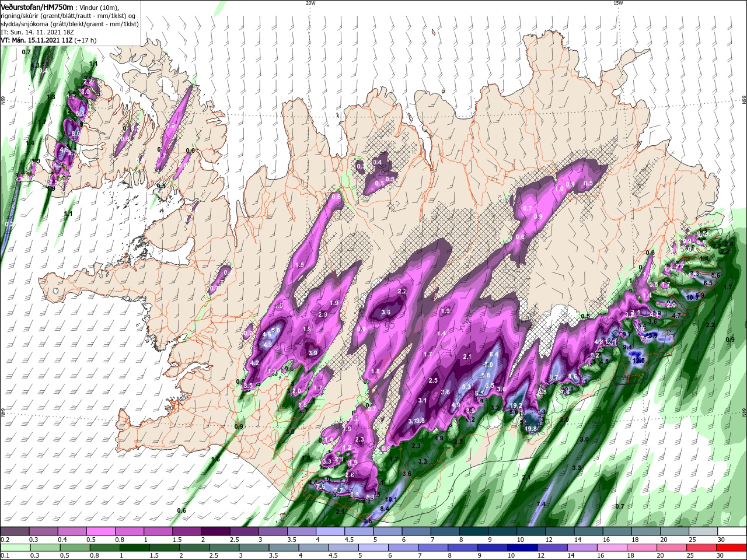
Task: Click the 'IT: Sun. 14. 11. 2021 18Z' line
Action: [37, 32]
